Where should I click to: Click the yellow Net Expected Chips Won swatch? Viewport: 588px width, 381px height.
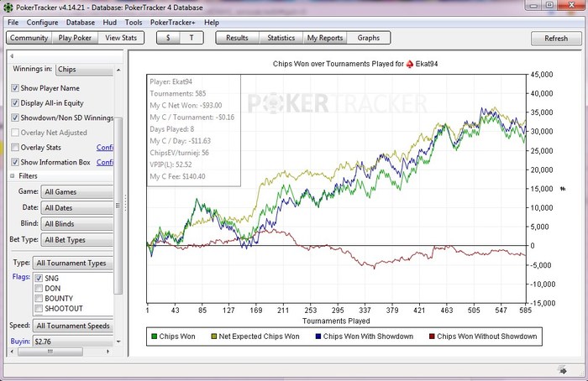click(x=214, y=337)
